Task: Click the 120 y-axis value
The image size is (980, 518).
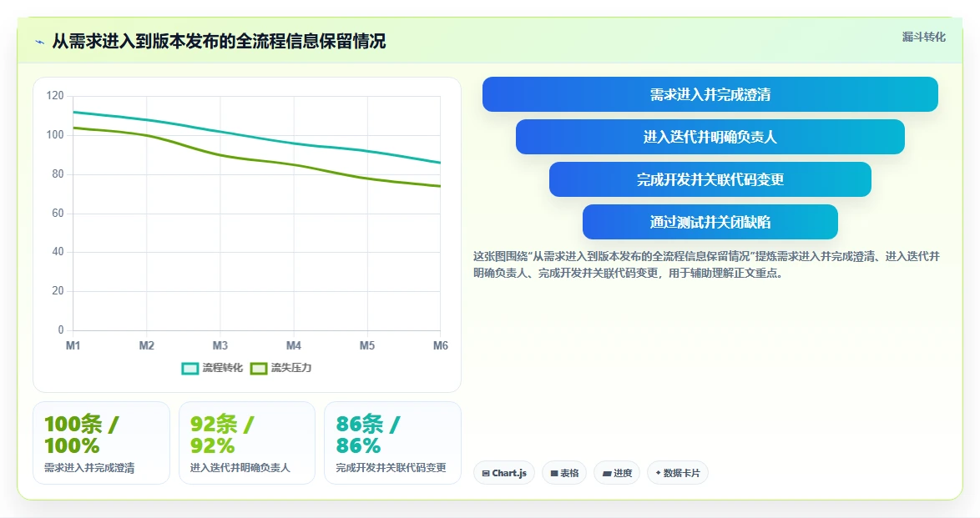Action: [55, 96]
